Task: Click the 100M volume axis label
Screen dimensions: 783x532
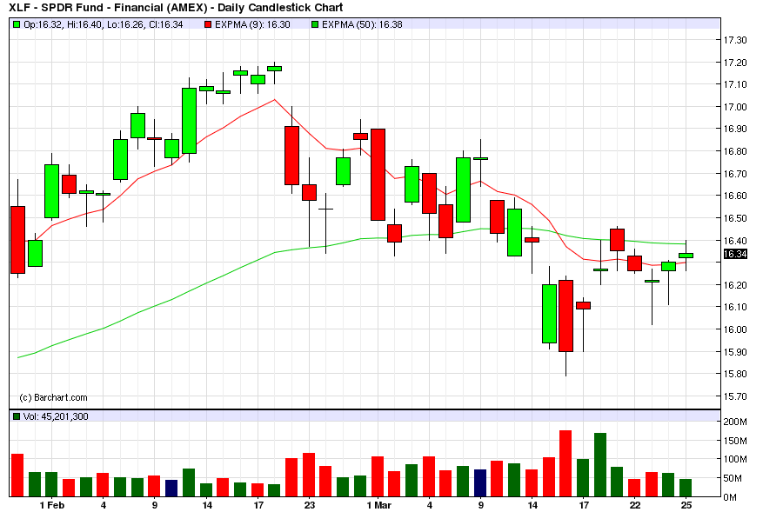Action: tap(735, 459)
